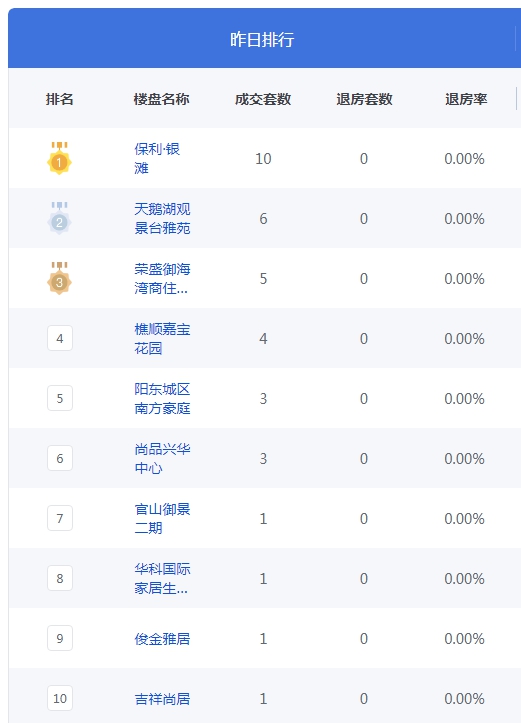Switch to the 昨日排行 tab
Viewport: 521px width, 723px height.
point(262,39)
